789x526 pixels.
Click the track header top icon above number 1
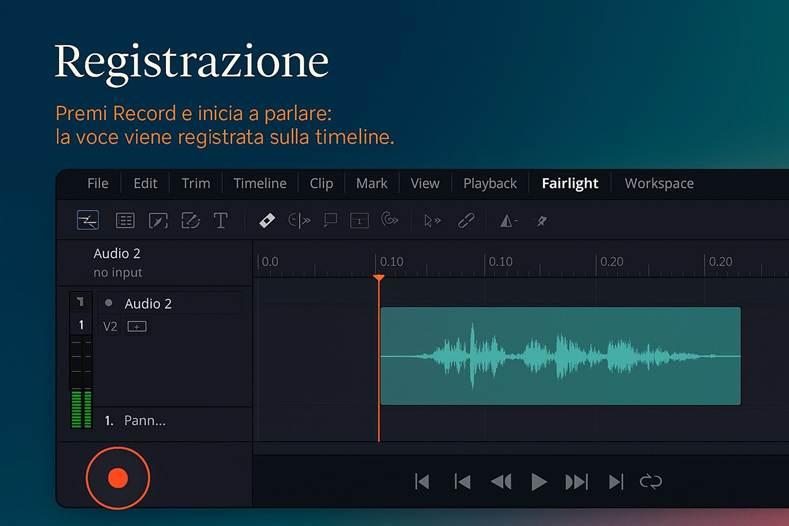81,302
